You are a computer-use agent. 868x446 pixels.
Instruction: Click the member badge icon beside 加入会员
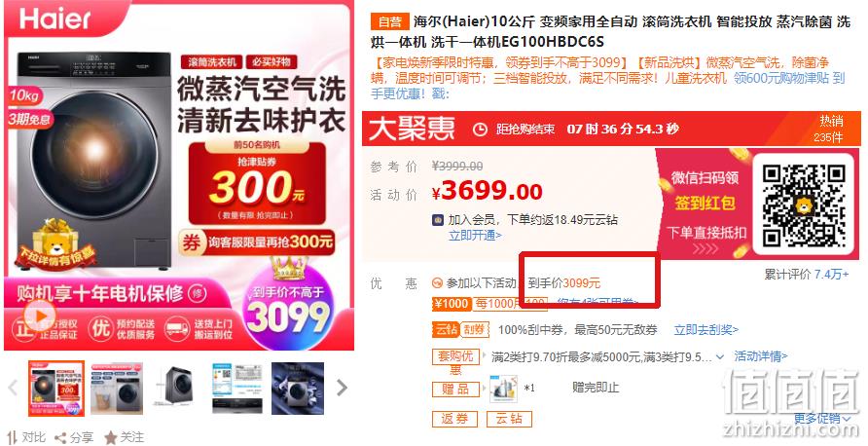438,220
